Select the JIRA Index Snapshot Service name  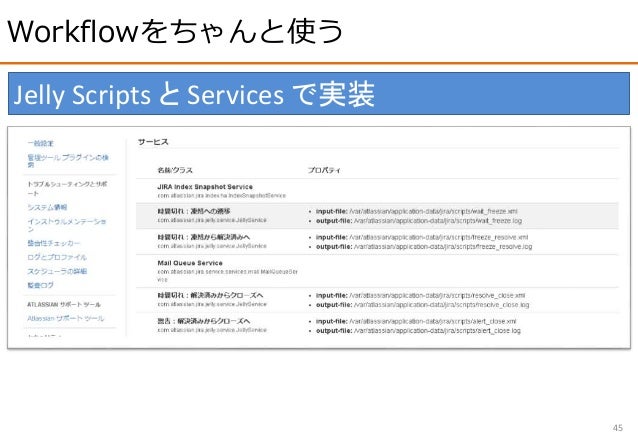coord(205,187)
